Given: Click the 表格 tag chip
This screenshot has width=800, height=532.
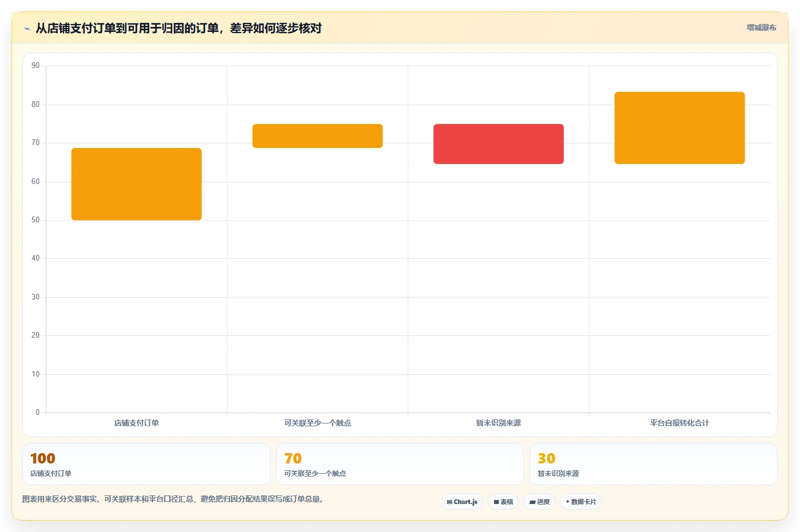Looking at the screenshot, I should [503, 502].
